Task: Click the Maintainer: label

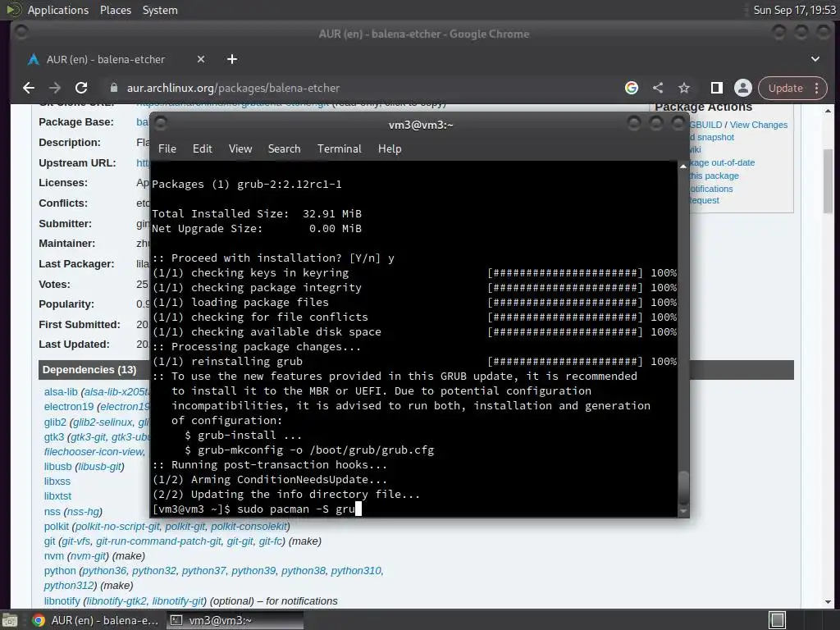Action: click(67, 243)
